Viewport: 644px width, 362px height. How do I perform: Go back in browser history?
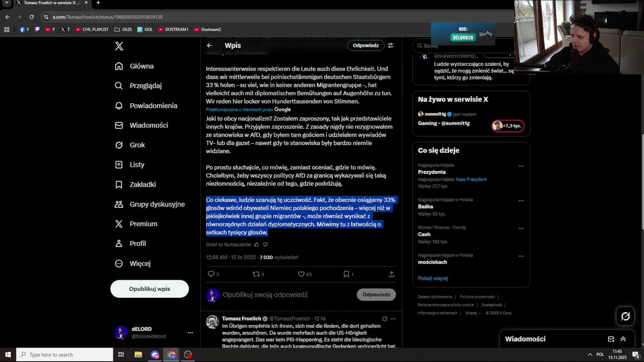click(8, 17)
